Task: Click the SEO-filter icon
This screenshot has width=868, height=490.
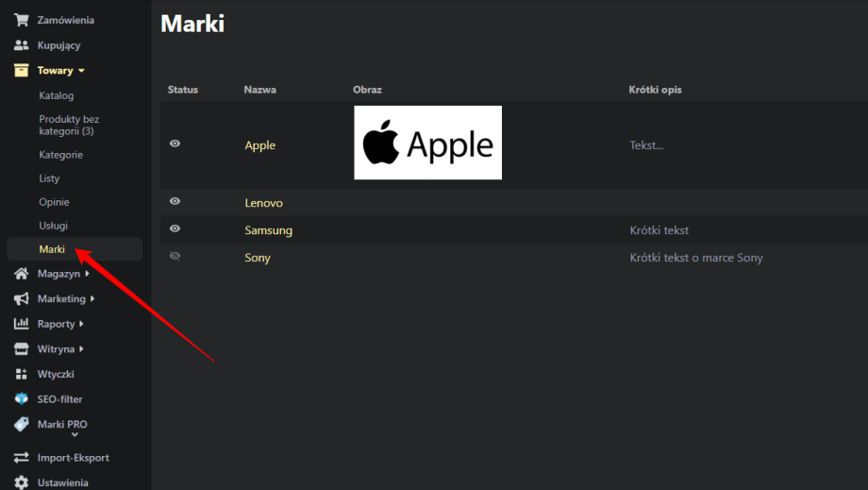Action: pyautogui.click(x=21, y=399)
